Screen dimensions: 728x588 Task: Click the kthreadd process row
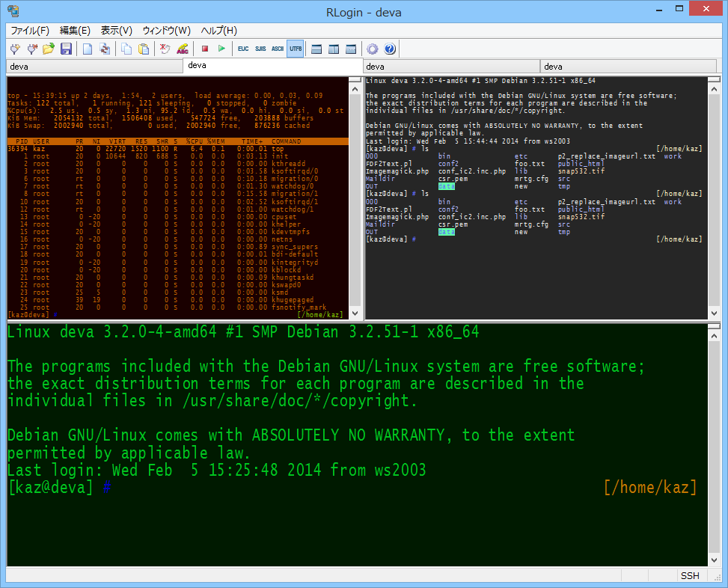[178, 164]
